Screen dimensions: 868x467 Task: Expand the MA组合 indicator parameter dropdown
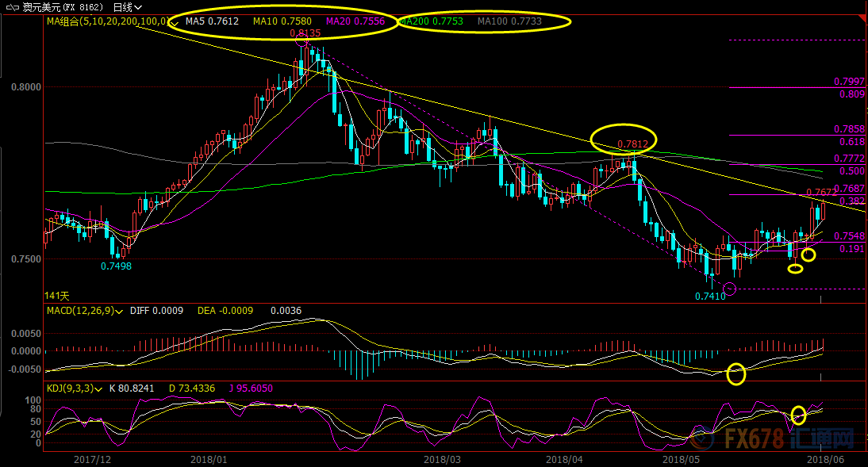175,21
